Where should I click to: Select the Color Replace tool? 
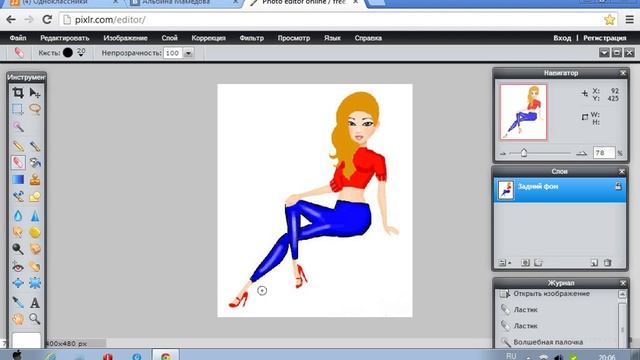tap(18, 196)
